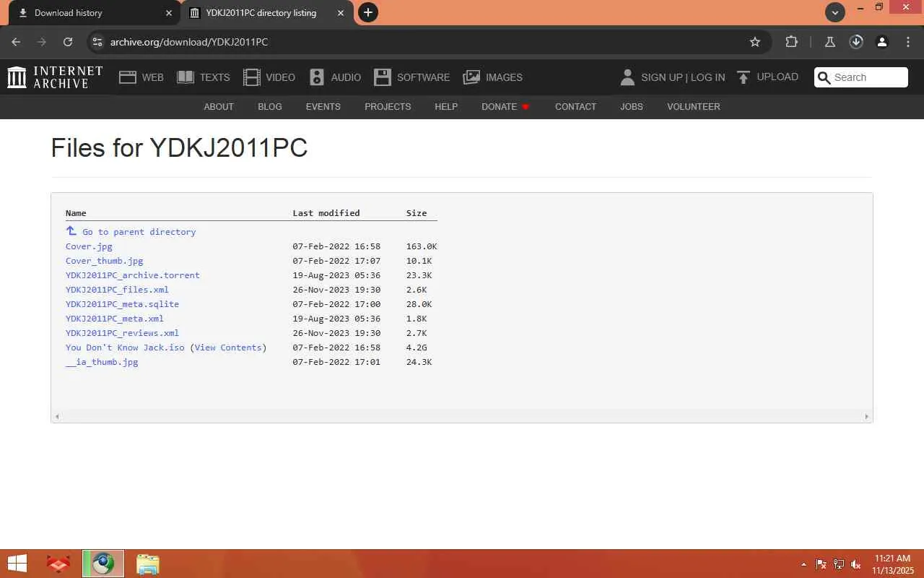Open the Audio speaker icon
The height and width of the screenshot is (578, 924).
pyautogui.click(x=317, y=77)
